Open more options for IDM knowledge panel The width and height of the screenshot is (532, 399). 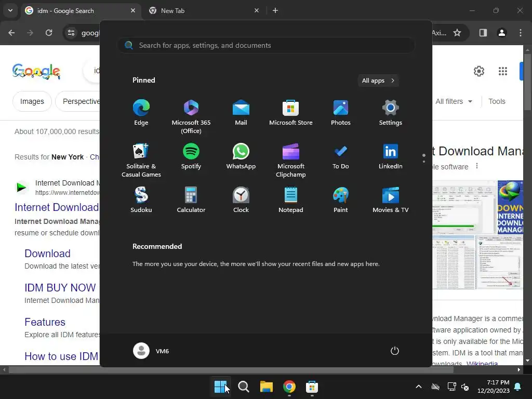[x=477, y=166]
